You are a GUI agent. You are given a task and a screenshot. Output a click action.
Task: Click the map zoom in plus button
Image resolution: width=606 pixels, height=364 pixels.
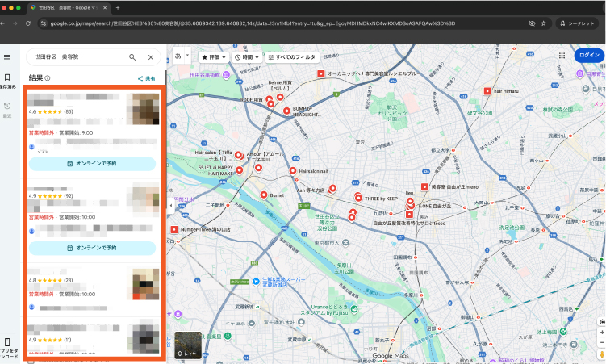pyautogui.click(x=601, y=332)
